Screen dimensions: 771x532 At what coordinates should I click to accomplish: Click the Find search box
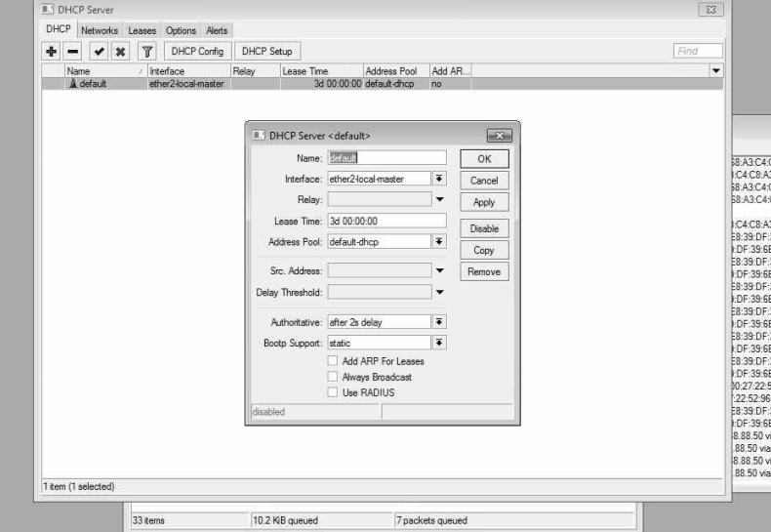[698, 51]
